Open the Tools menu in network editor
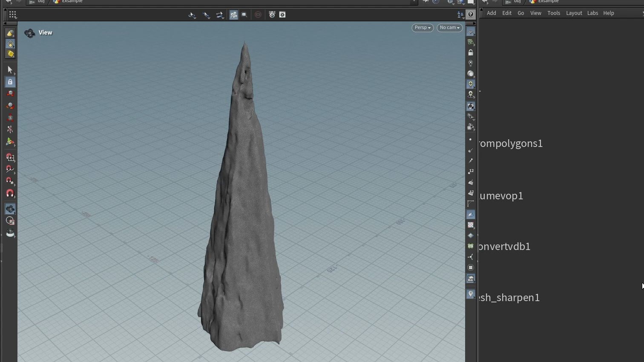 coord(554,13)
